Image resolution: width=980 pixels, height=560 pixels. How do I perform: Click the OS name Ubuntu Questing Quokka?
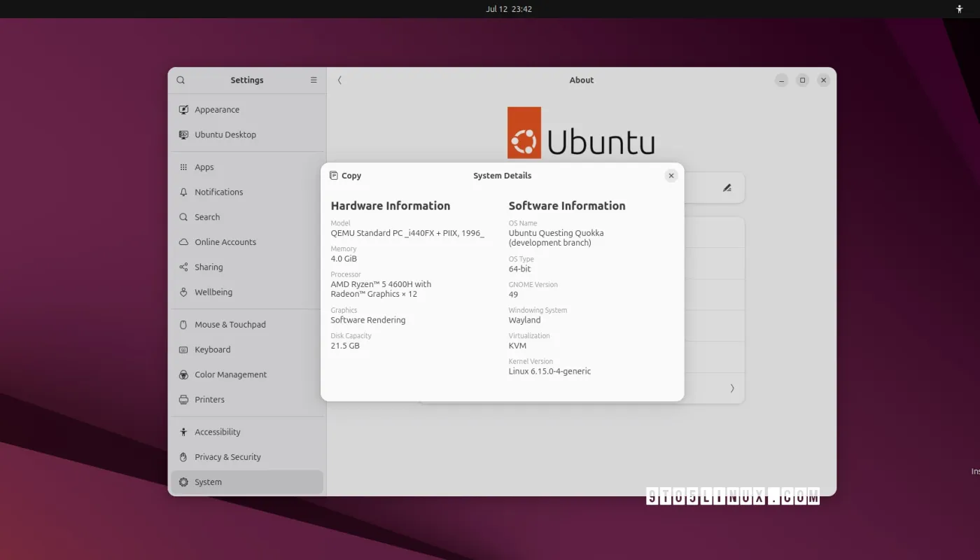(x=556, y=238)
